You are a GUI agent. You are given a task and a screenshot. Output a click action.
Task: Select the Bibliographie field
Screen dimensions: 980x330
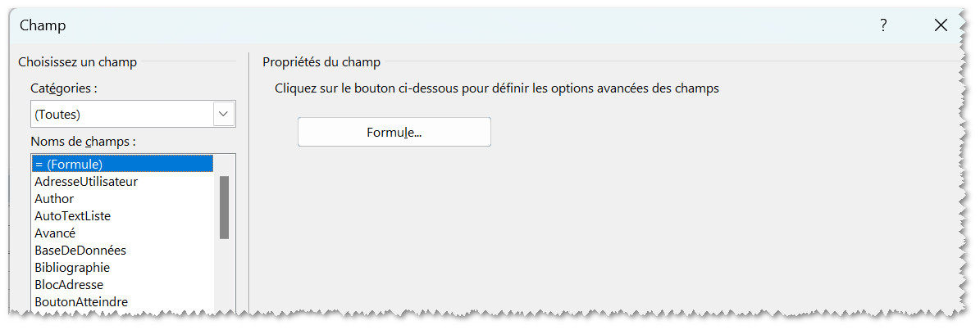pyautogui.click(x=72, y=267)
